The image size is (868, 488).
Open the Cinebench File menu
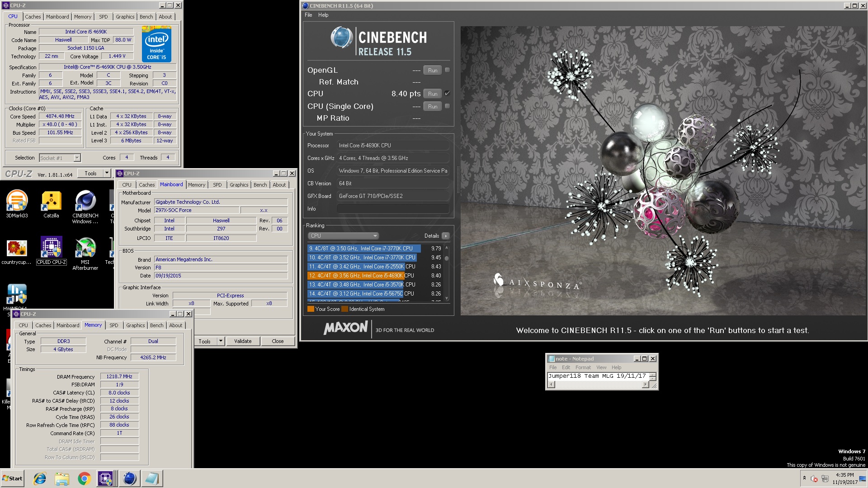tap(308, 15)
